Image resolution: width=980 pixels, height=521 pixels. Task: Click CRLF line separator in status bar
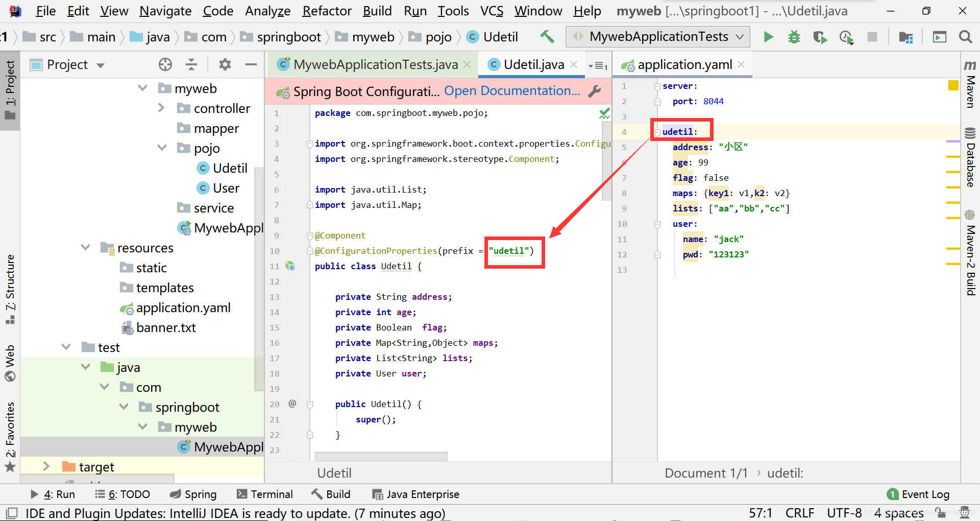point(800,513)
